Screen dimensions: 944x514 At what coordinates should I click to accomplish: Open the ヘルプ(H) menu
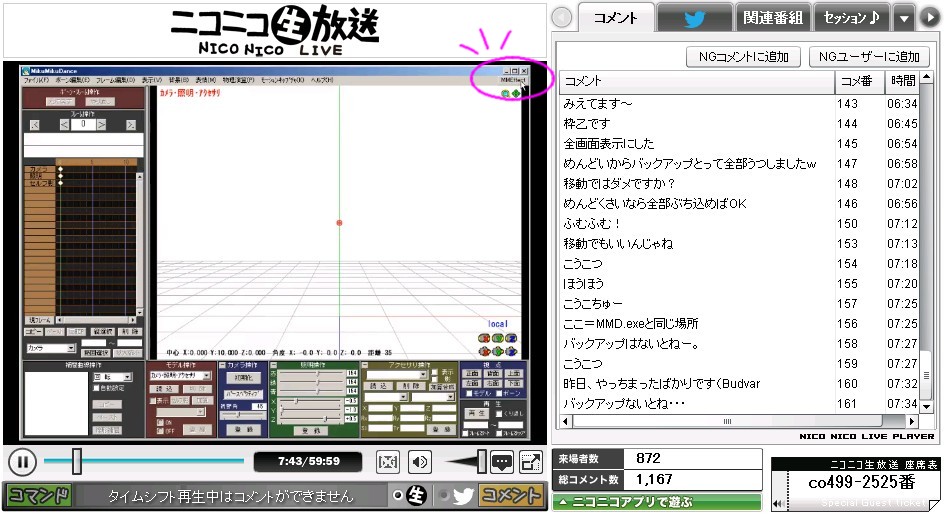(x=320, y=80)
